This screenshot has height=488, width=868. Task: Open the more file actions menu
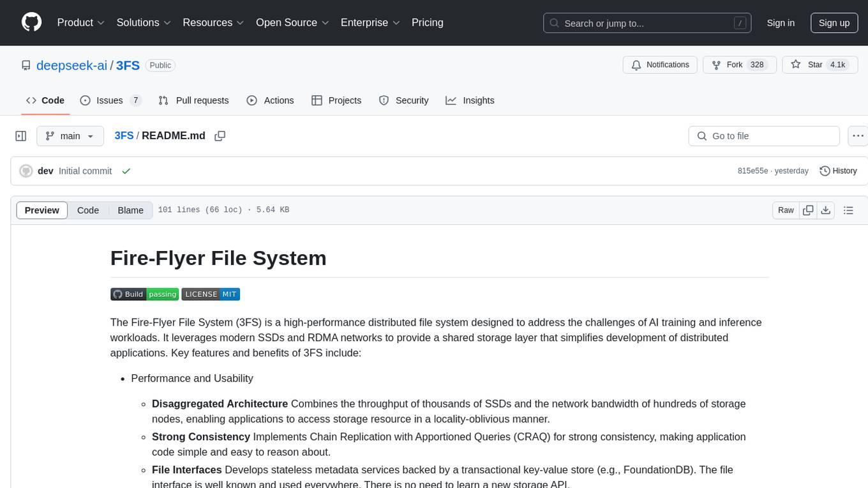click(x=858, y=136)
